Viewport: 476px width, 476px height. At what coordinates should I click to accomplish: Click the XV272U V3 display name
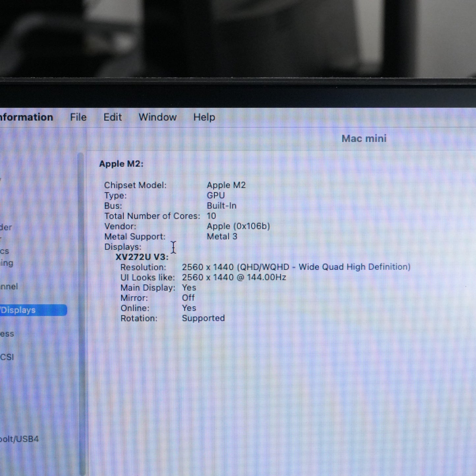click(142, 257)
